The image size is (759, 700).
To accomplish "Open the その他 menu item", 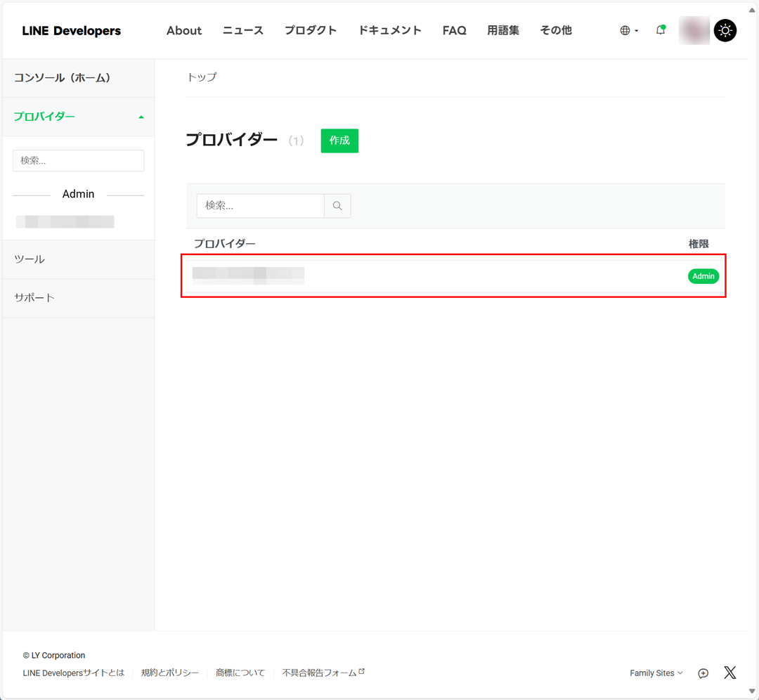I will click(x=556, y=30).
